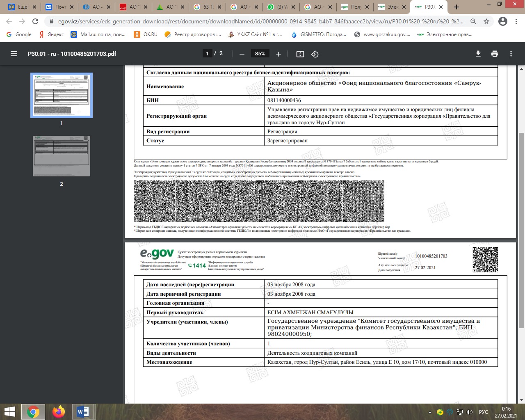Reload the current page

point(35,21)
